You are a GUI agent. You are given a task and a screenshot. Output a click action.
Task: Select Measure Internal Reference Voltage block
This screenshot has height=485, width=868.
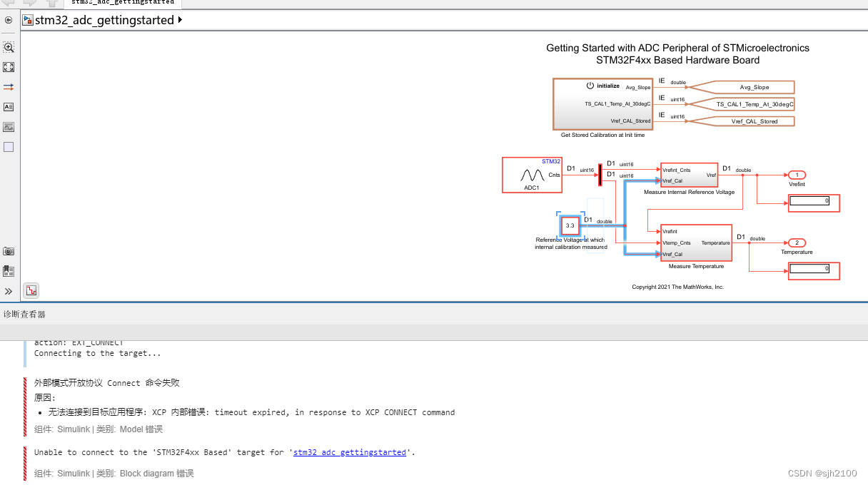pyautogui.click(x=689, y=175)
